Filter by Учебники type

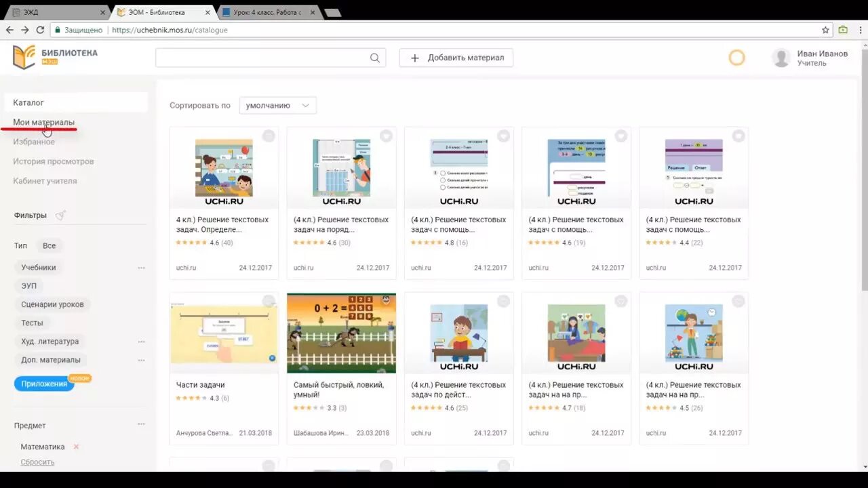pyautogui.click(x=39, y=268)
